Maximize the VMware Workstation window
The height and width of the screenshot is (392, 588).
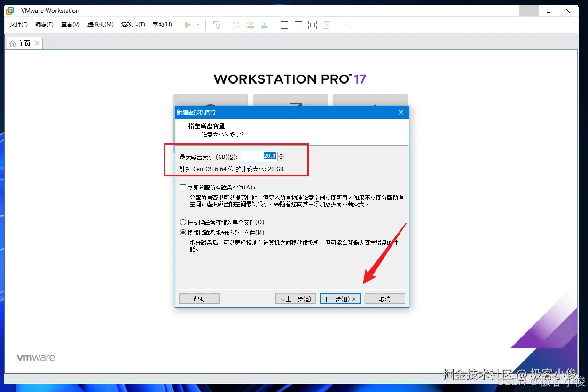click(549, 10)
